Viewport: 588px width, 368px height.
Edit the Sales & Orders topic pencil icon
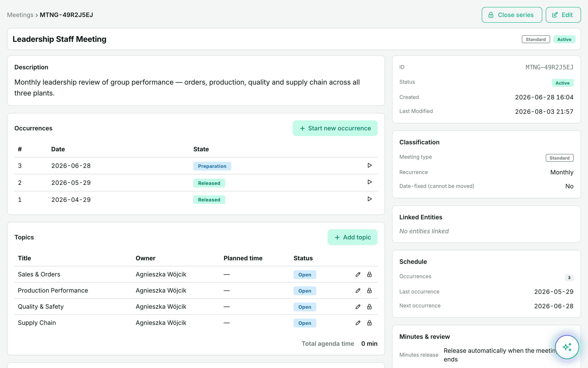pyautogui.click(x=358, y=274)
